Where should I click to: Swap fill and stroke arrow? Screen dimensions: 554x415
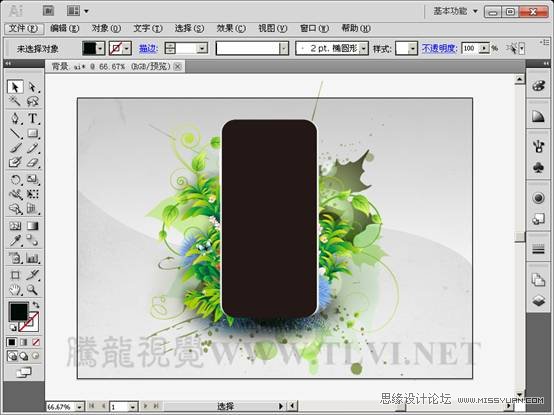36,304
